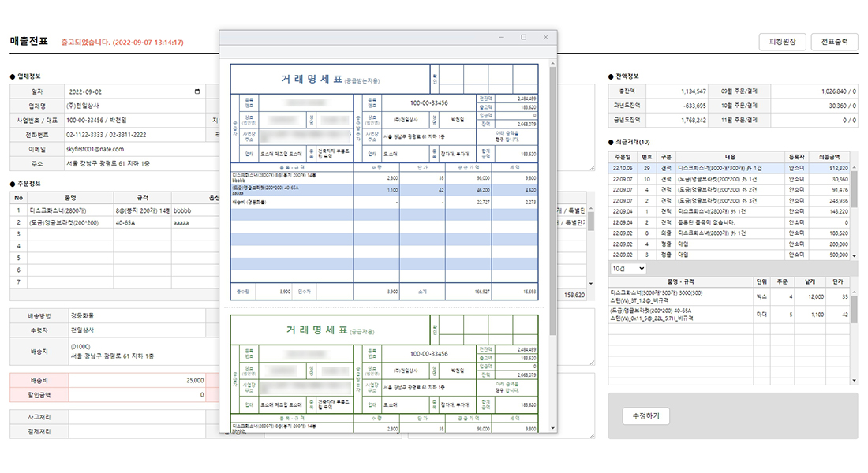Click the 최근거래 list scroll-down arrow
Viewport: 868px width, 473px height.
point(854,256)
